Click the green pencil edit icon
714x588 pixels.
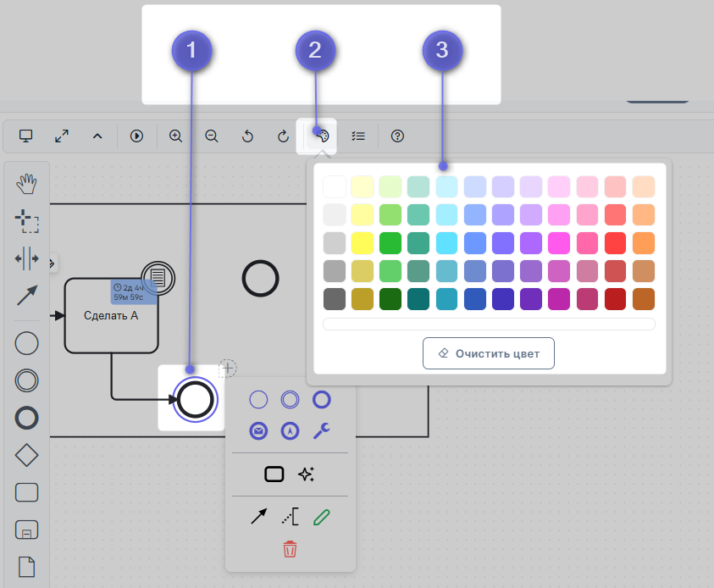322,516
